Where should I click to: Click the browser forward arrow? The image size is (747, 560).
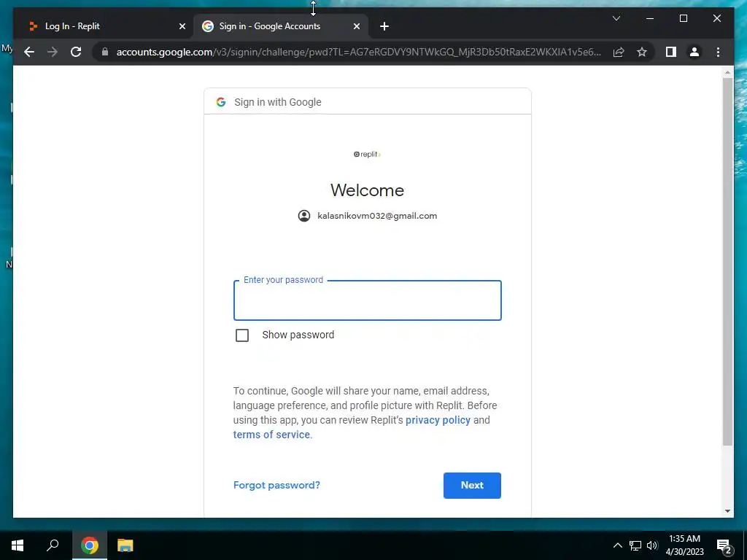tap(53, 52)
